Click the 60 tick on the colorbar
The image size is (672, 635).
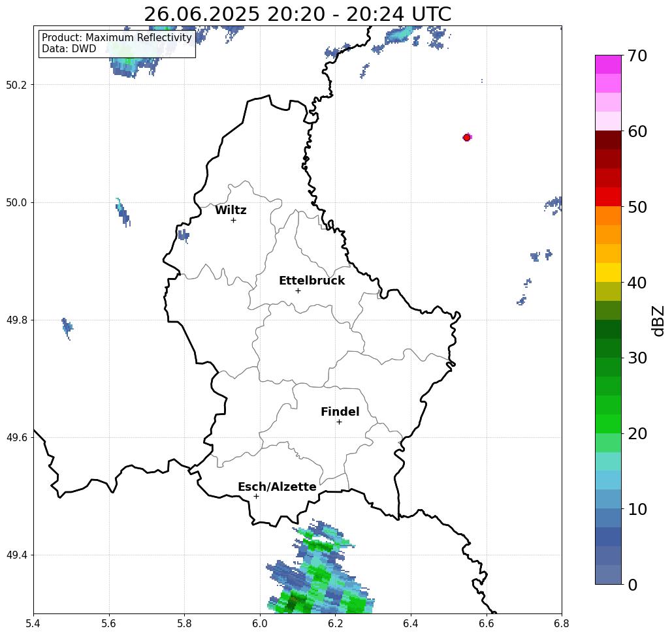click(637, 131)
